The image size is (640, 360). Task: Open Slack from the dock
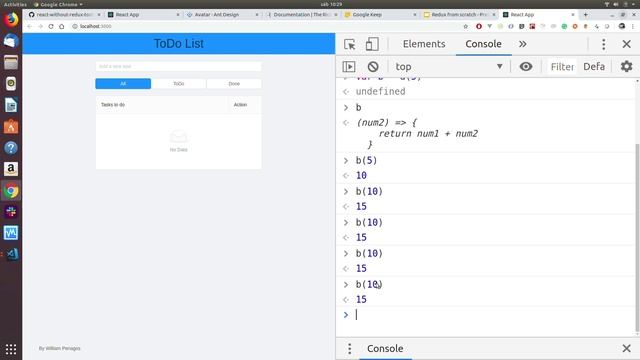tap(11, 212)
